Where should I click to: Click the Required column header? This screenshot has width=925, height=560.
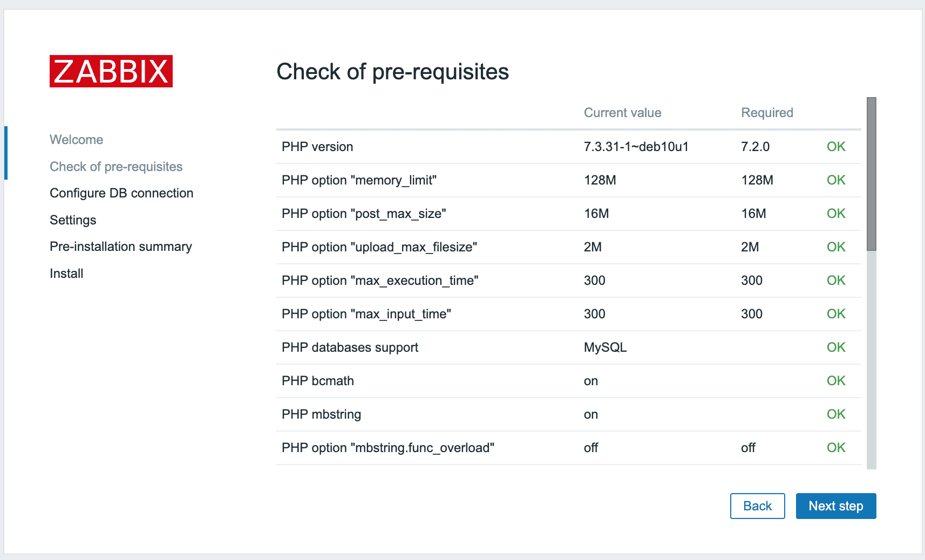click(x=767, y=113)
